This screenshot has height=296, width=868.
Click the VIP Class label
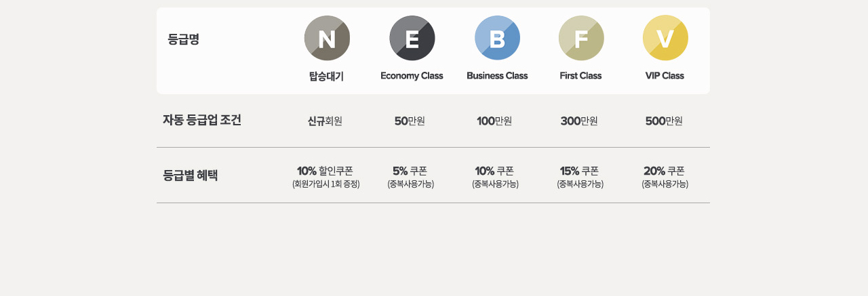pos(665,76)
